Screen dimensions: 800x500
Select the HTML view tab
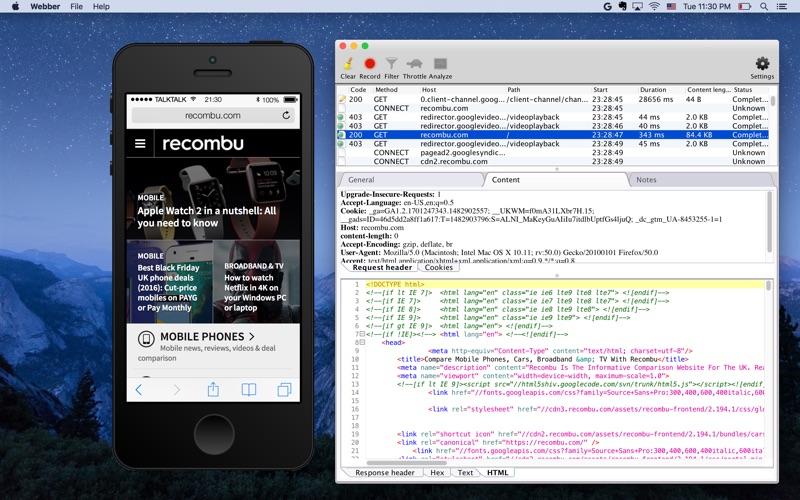click(497, 472)
